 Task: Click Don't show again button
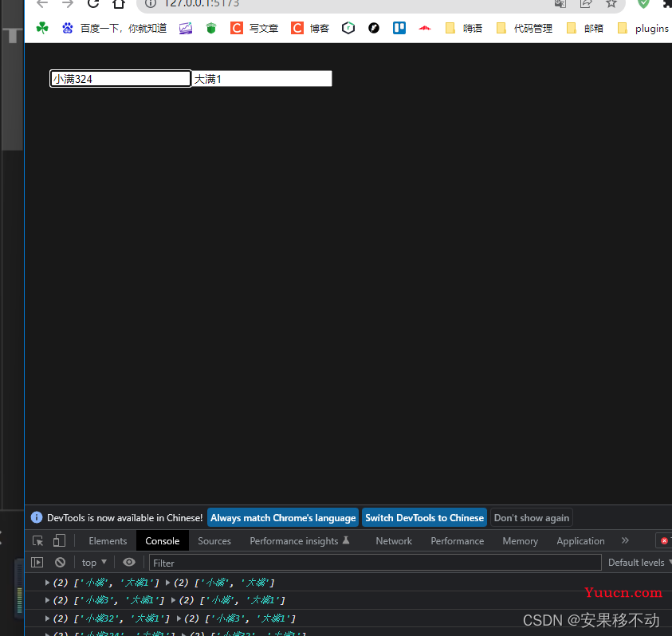click(532, 518)
